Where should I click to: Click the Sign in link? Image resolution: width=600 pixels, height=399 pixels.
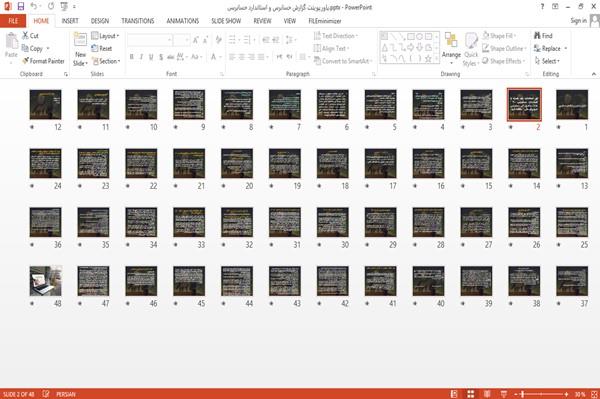[578, 21]
